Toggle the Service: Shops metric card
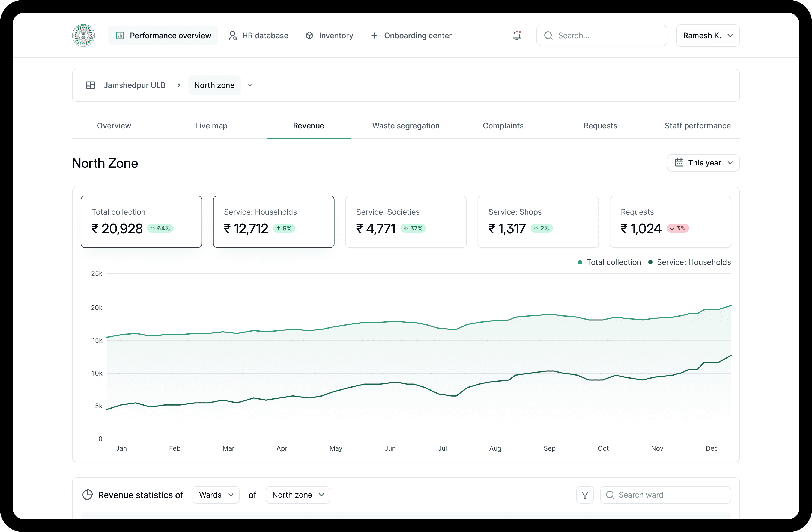812x532 pixels. click(538, 221)
